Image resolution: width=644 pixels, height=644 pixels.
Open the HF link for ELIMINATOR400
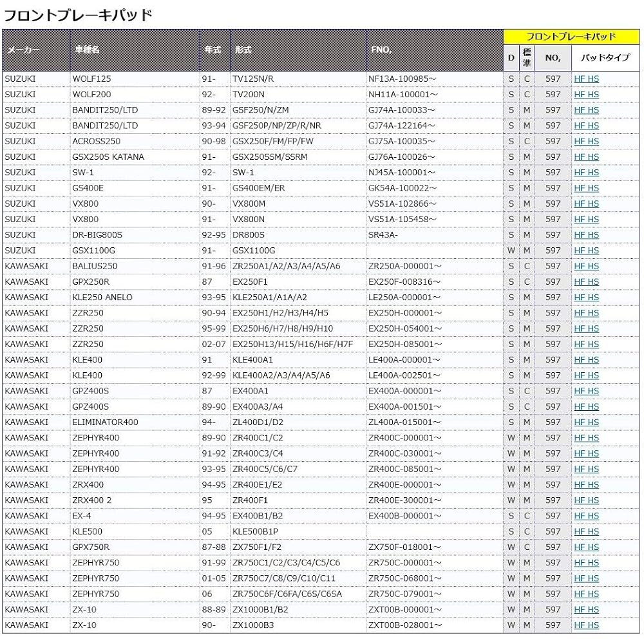[579, 422]
